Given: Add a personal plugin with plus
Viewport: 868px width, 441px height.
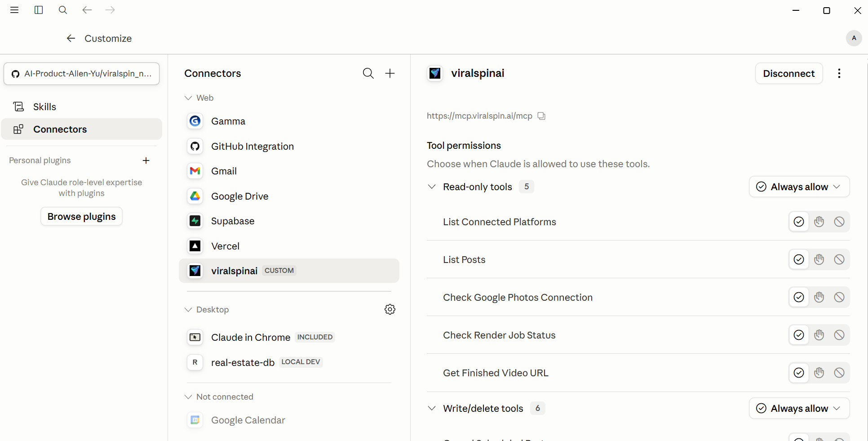Looking at the screenshot, I should click(146, 160).
